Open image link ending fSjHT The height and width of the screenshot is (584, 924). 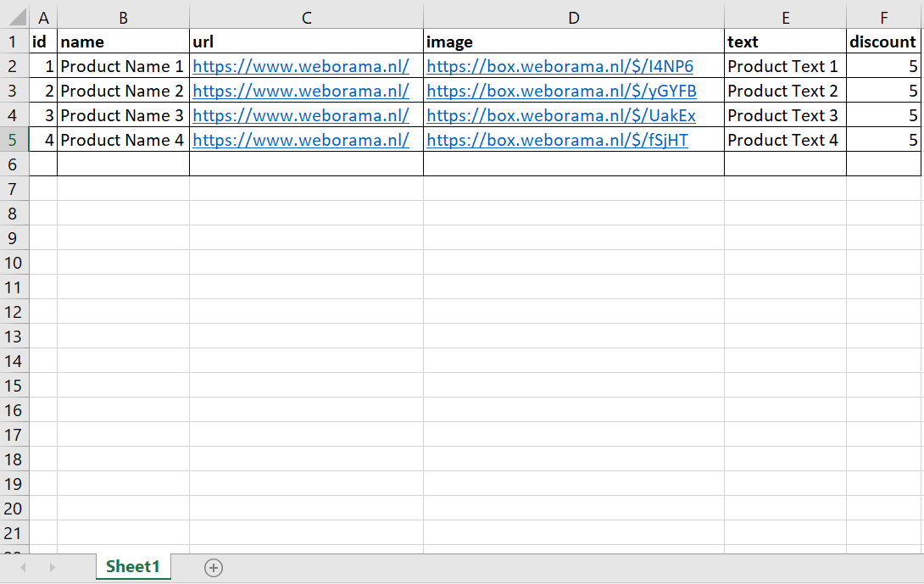(558, 140)
